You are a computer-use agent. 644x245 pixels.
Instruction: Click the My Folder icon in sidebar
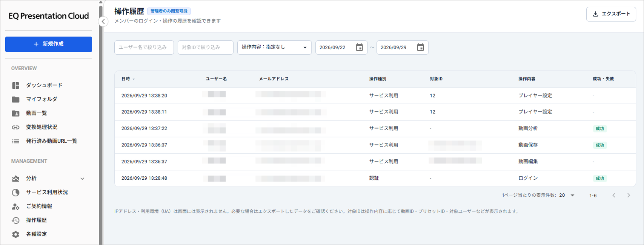click(x=15, y=99)
